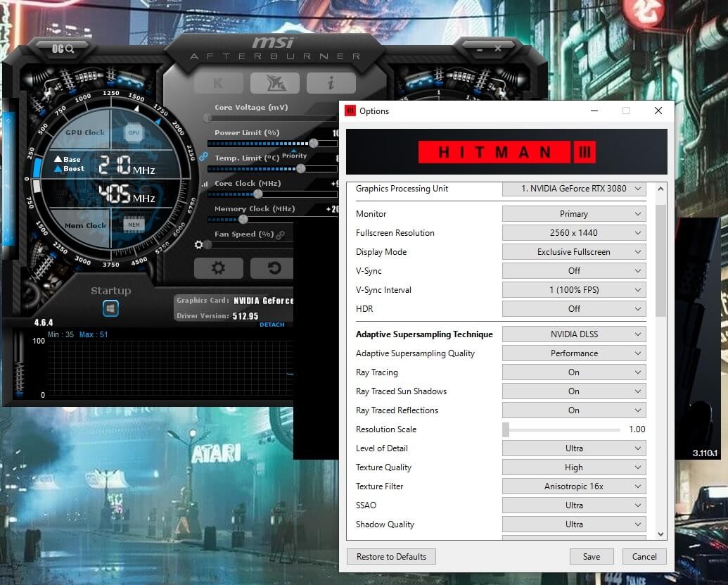
Task: Click the core clock curve bars icon
Action: pos(205,184)
